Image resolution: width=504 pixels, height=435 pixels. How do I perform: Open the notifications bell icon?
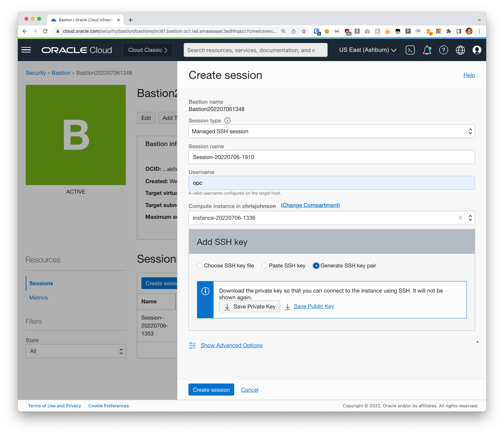[427, 50]
